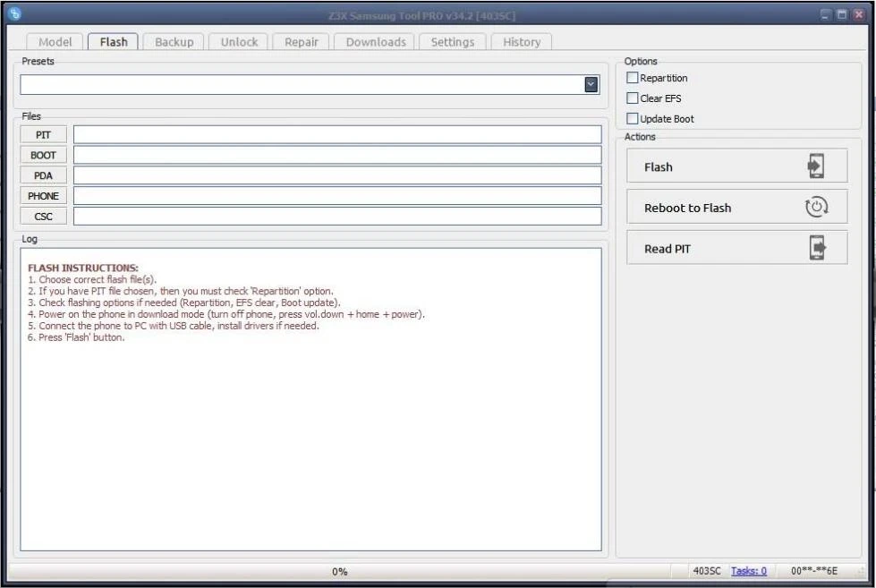
Task: Click the PHONE file button
Action: coord(43,196)
